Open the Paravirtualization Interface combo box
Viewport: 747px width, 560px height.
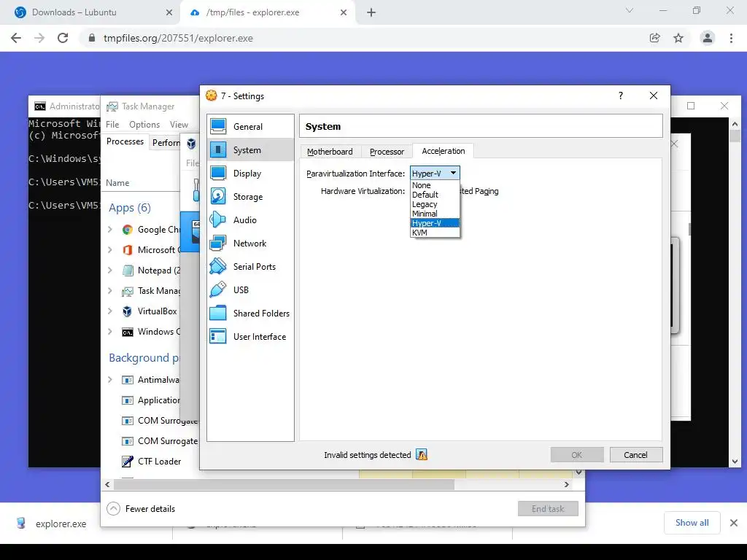[435, 174]
